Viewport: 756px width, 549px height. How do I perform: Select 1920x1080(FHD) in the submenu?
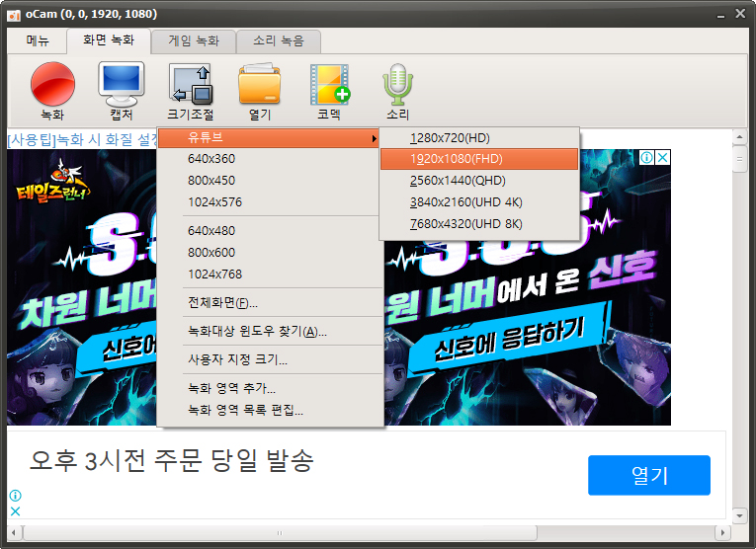(479, 159)
